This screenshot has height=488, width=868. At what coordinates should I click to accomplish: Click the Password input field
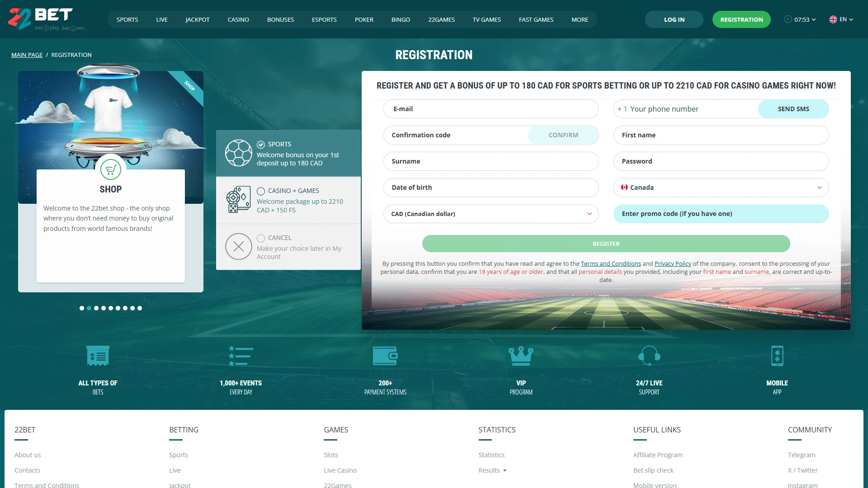click(x=721, y=161)
